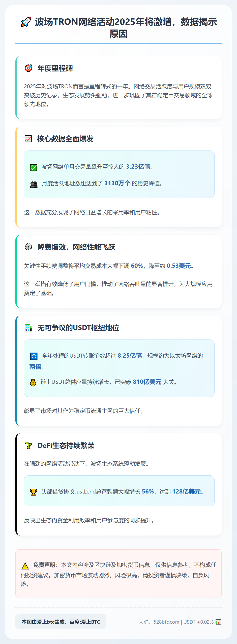This screenshot has width=237, height=644.
Task: Click the people icon before 月度活跃地址数
Action: [34, 184]
